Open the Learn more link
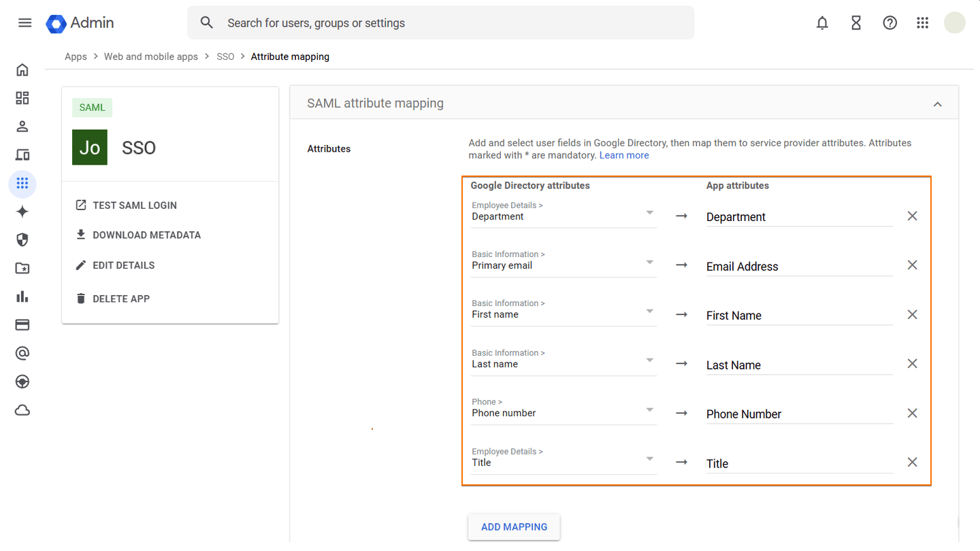The width and height of the screenshot is (980, 551). tap(623, 154)
